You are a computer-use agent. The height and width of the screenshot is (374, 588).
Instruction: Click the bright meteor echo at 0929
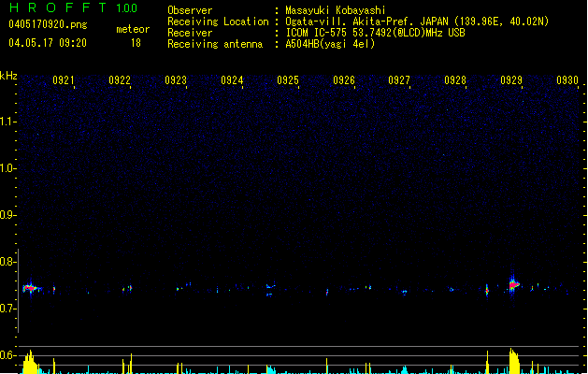[x=513, y=284]
